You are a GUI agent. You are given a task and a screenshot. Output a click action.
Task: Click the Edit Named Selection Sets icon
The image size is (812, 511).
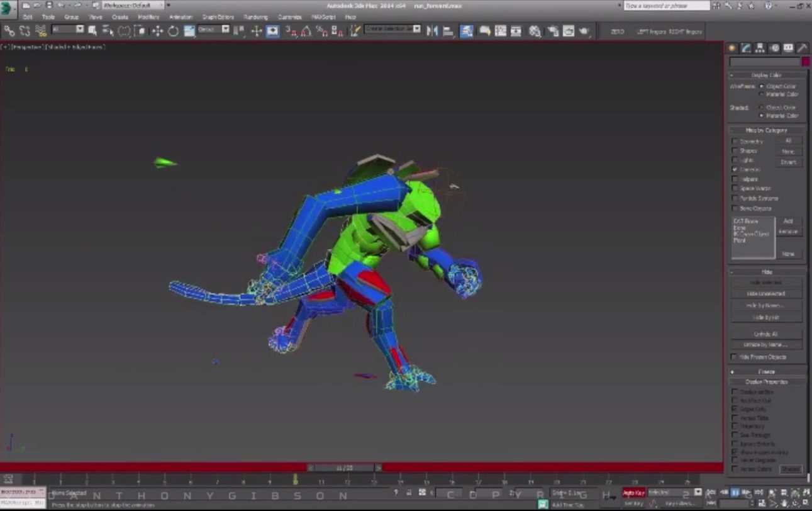point(355,30)
